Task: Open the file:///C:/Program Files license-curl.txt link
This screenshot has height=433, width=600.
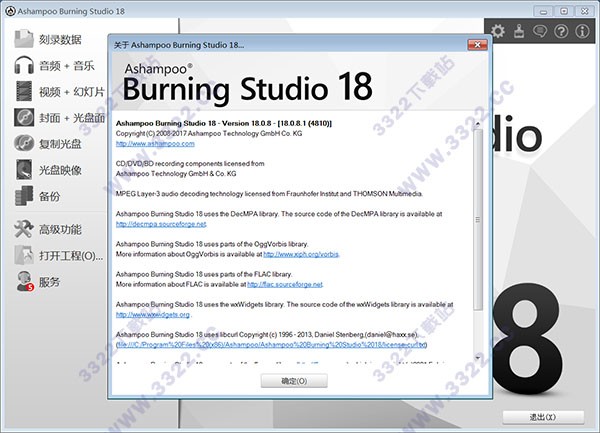Action: 271,345
